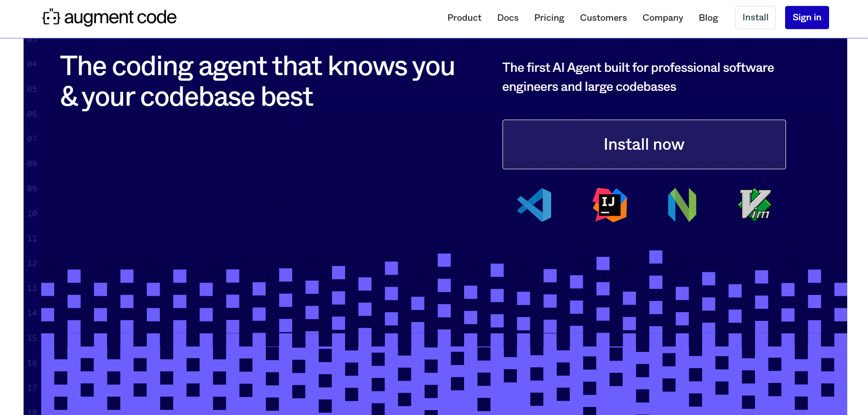Open the IntelliJ IDEA icon
The image size is (868, 415).
(610, 205)
